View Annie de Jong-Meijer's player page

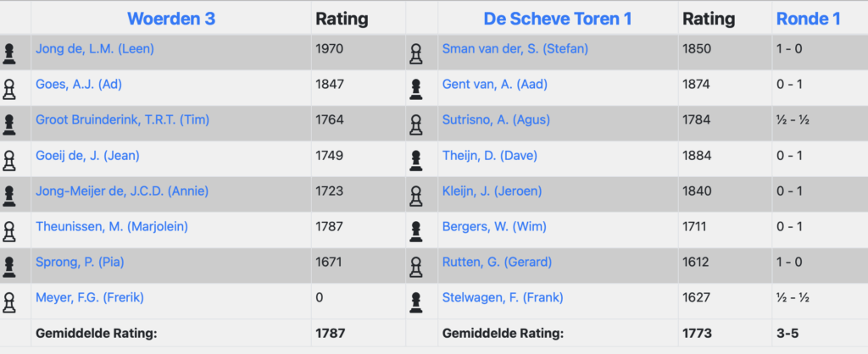pos(121,191)
